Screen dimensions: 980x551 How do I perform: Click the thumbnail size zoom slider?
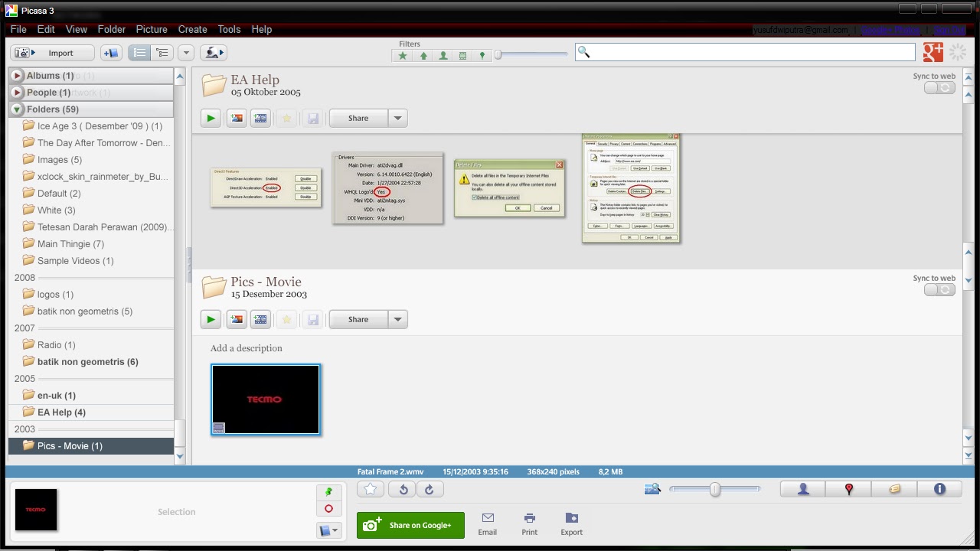[x=714, y=489]
